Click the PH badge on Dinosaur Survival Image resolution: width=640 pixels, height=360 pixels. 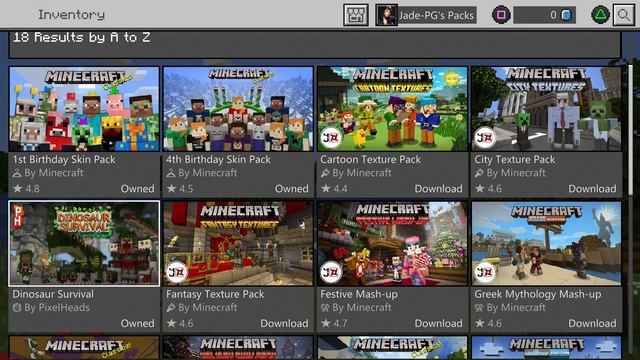tap(18, 216)
